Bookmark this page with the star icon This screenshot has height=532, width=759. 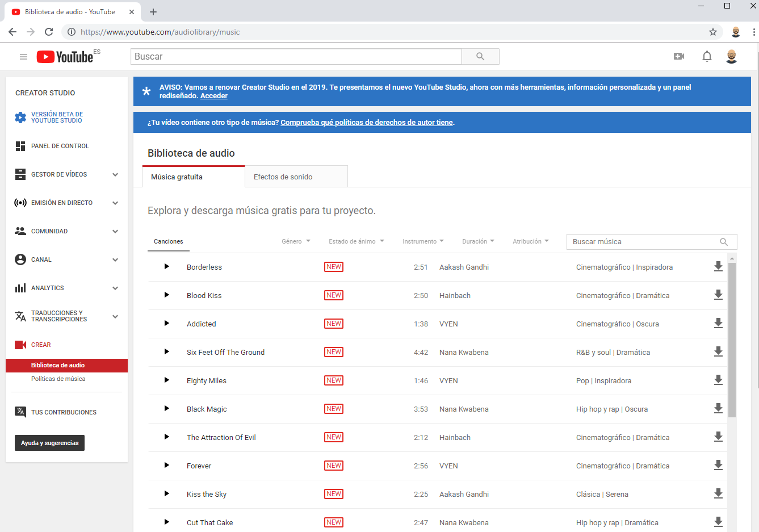pos(713,32)
